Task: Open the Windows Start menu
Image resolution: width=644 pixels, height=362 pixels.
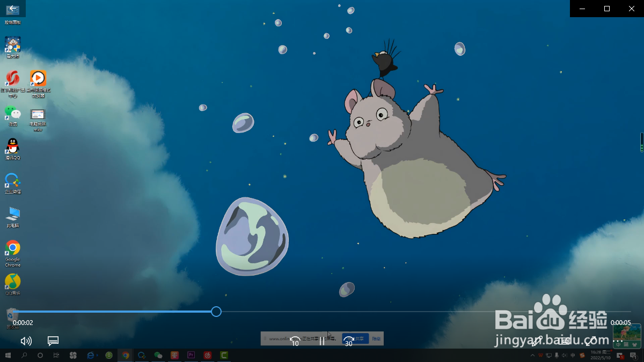Action: 8,355
